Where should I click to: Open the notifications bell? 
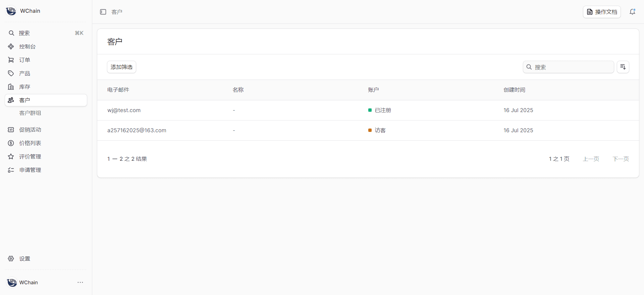[632, 12]
